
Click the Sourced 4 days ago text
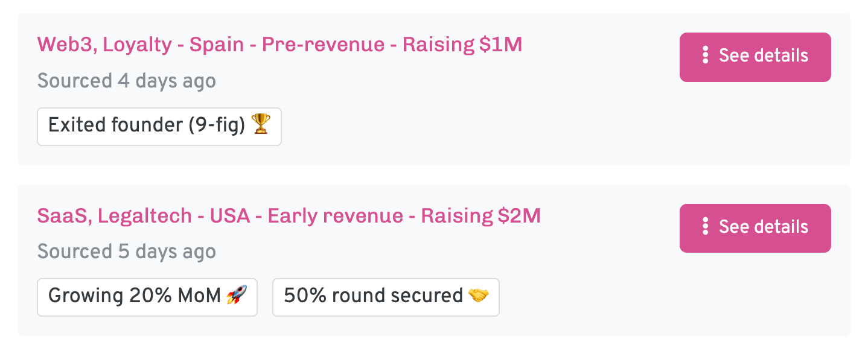point(127,81)
